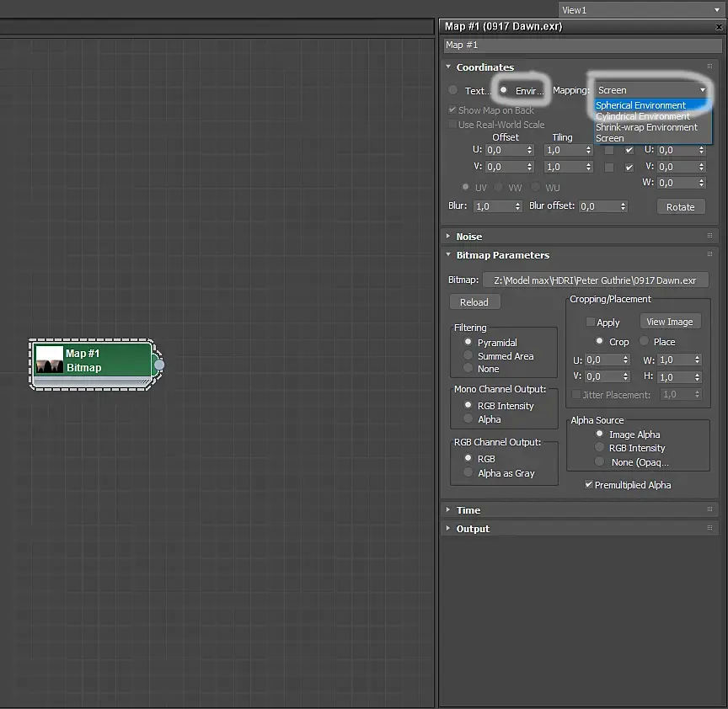This screenshot has width=728, height=709.
Task: Select the Texture coordinates radio button
Action: coord(453,90)
